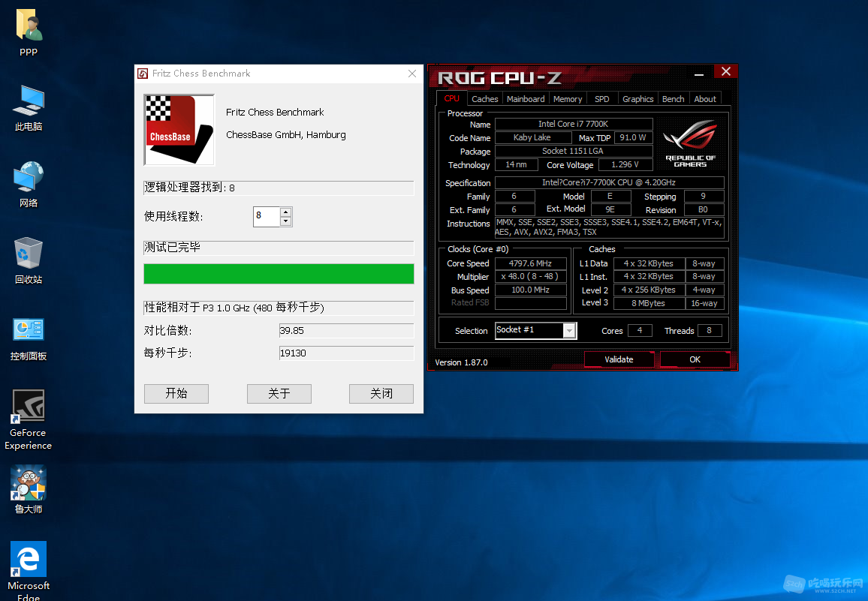Click the OK button in CPU-Z
Screen dimensions: 868x601
(x=695, y=359)
